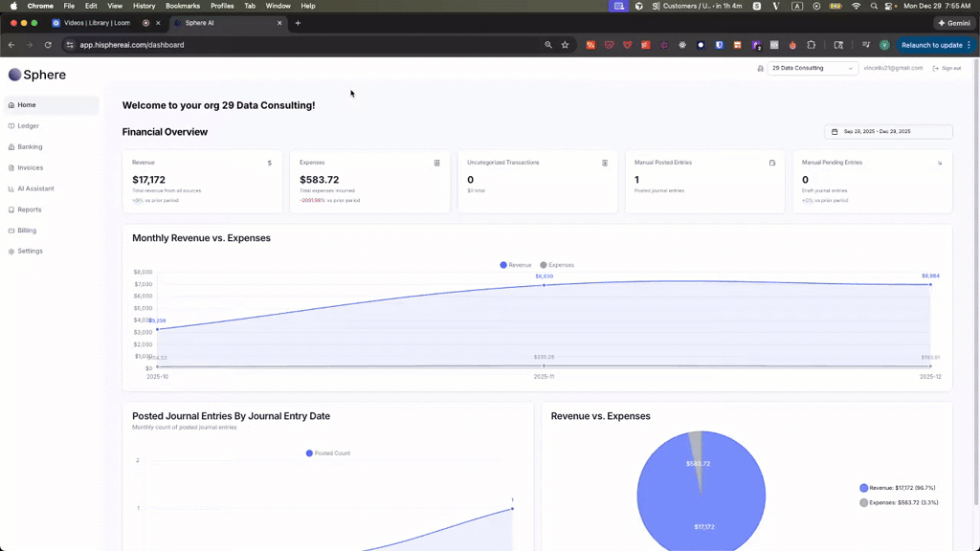Toggle Posted Count legend item
The image size is (980, 551).
[x=328, y=453]
